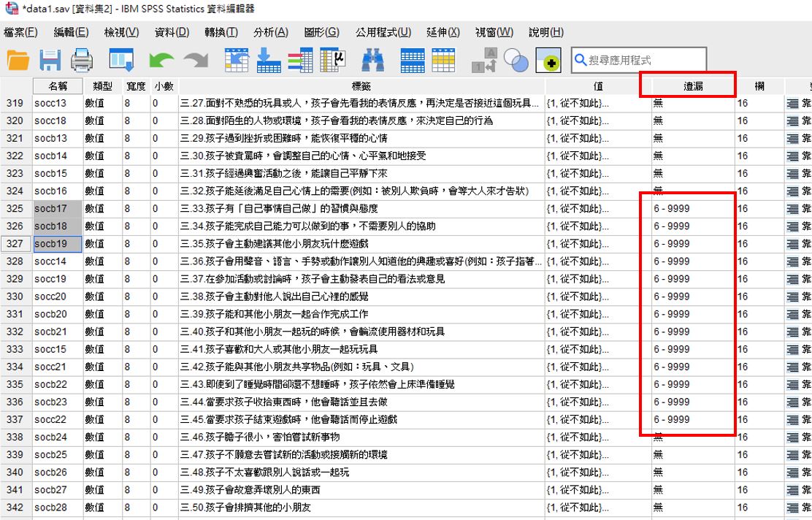Click the green Undo arrow
This screenshot has height=520, width=812.
point(161,61)
